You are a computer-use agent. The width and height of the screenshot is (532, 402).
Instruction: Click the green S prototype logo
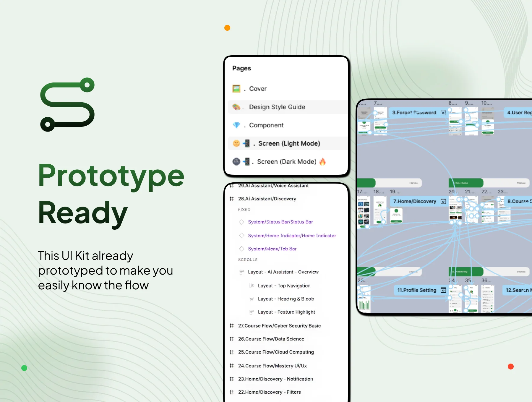click(x=67, y=105)
